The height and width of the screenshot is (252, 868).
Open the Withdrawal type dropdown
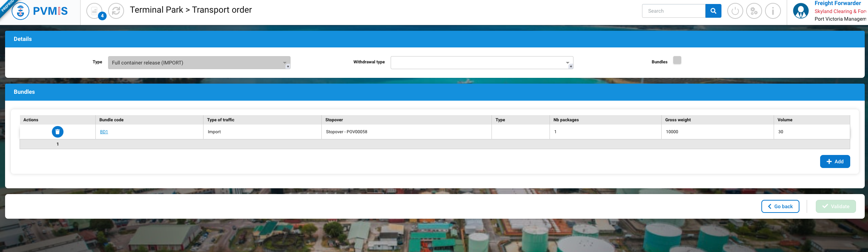coord(481,63)
